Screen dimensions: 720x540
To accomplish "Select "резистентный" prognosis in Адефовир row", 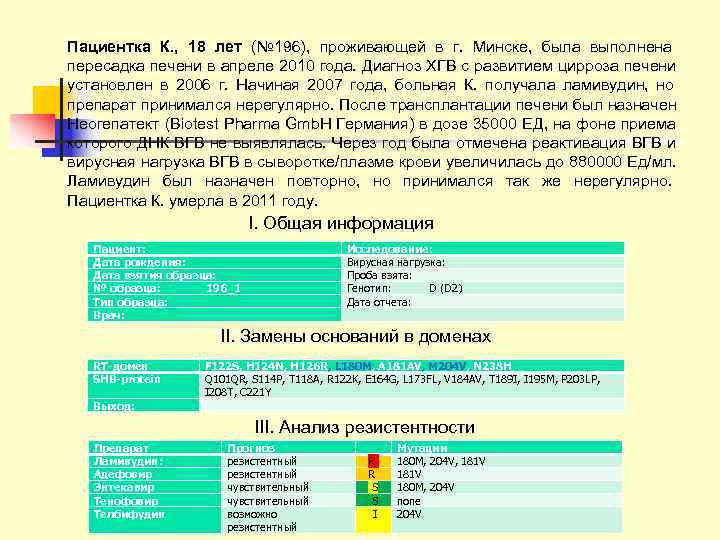I will (262, 474).
